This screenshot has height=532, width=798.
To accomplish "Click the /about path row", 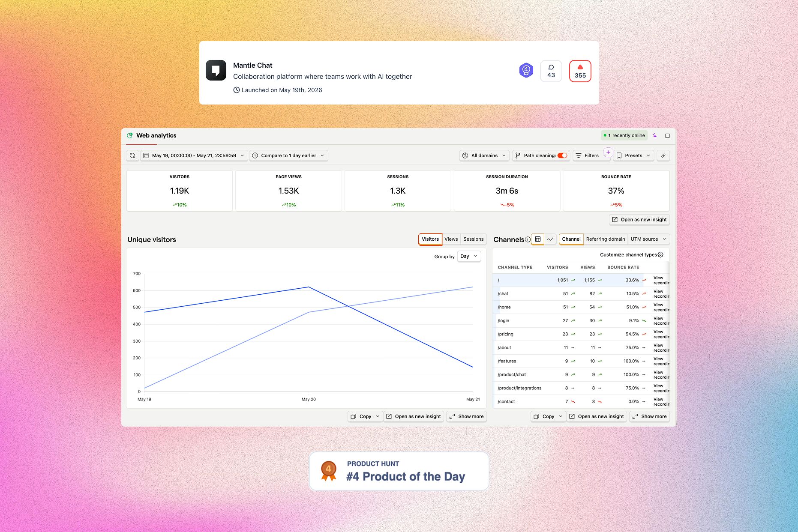I will tap(581, 348).
